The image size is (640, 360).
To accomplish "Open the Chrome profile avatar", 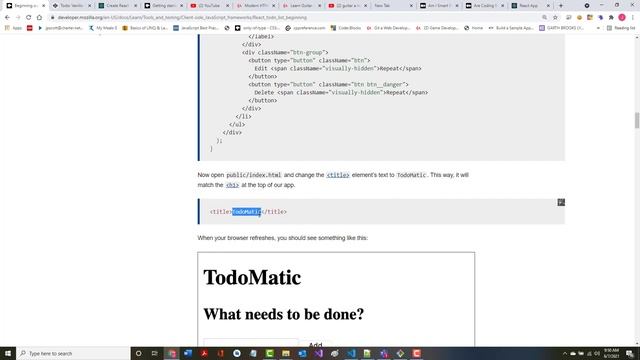I will pyautogui.click(x=622, y=18).
